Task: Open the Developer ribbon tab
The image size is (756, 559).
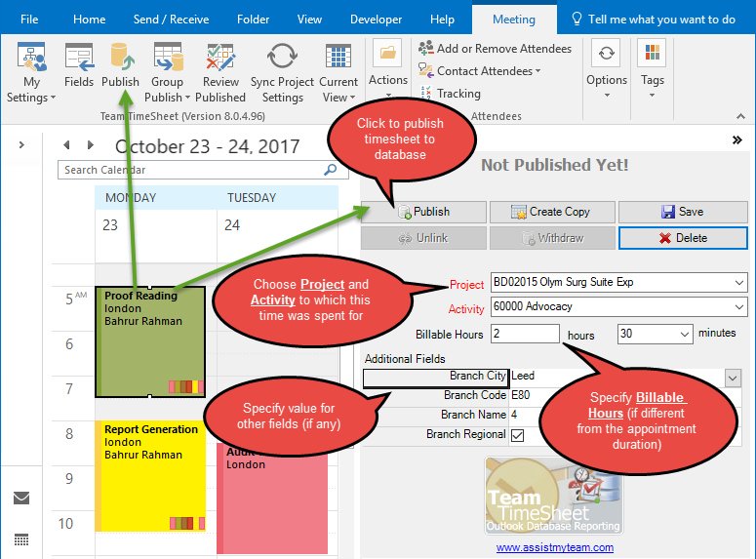Action: [376, 20]
